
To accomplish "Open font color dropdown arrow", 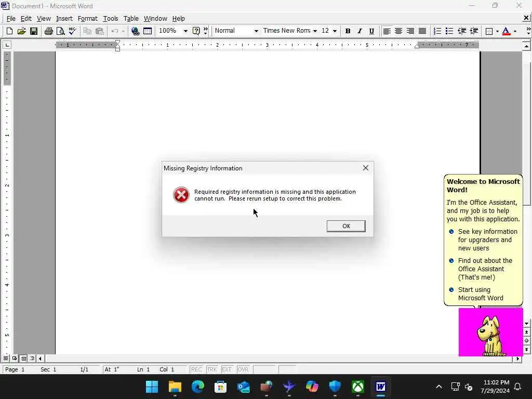I will click(515, 31).
